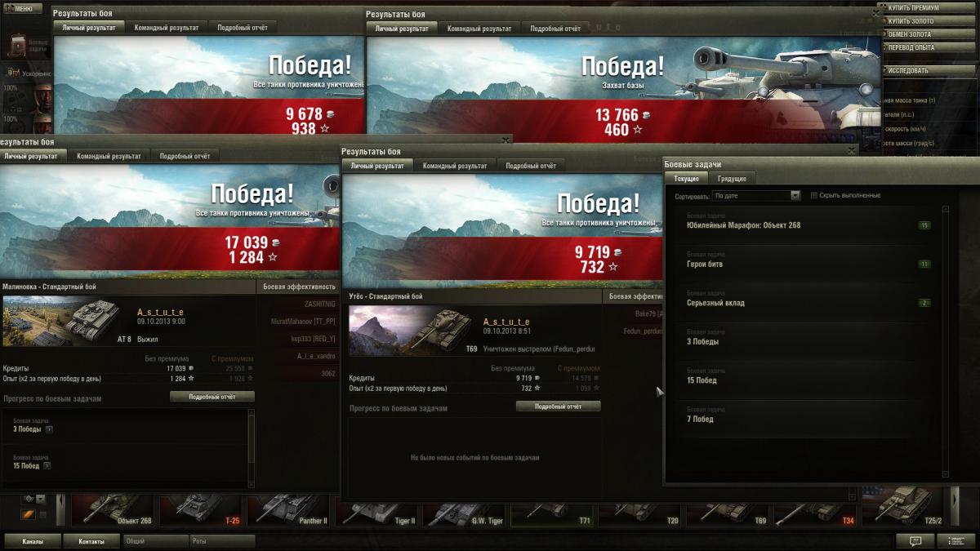Select the Роты chat channel tab

tap(222, 541)
